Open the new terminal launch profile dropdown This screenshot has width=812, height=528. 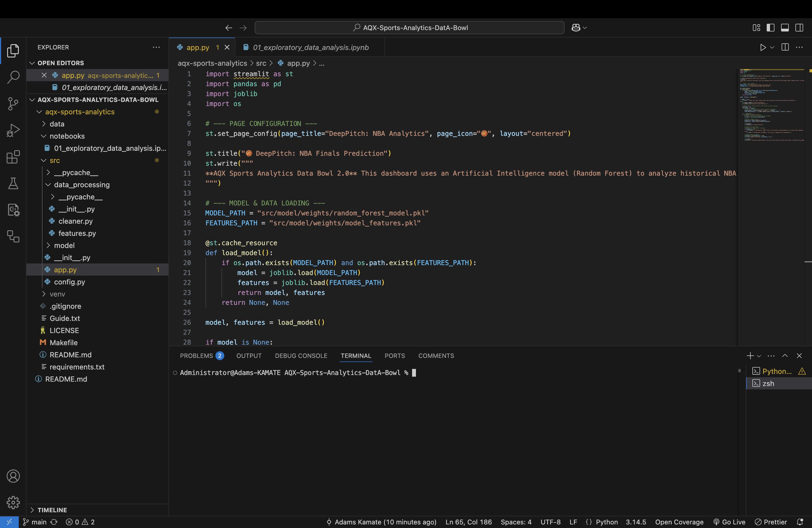click(x=759, y=356)
